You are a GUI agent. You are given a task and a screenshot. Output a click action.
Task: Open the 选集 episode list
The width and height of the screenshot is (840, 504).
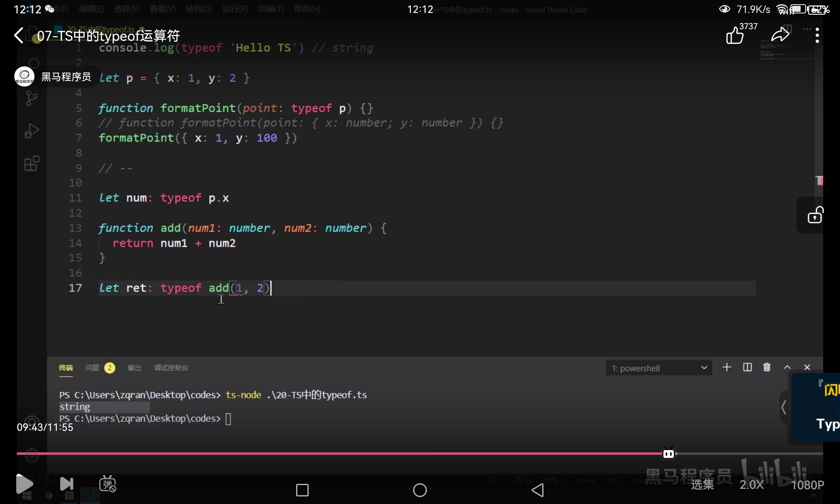pos(702,485)
